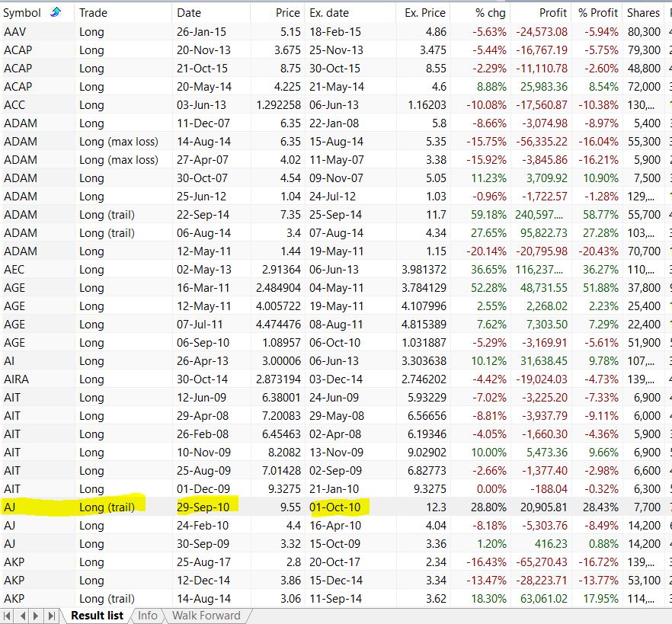Switch to the Info tab
The image size is (672, 624).
147,615
